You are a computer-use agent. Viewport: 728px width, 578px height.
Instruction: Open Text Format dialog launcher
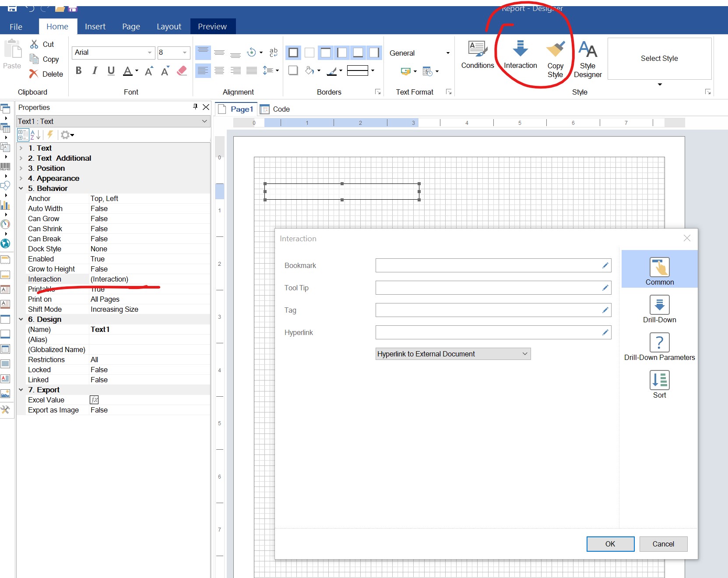coord(449,92)
